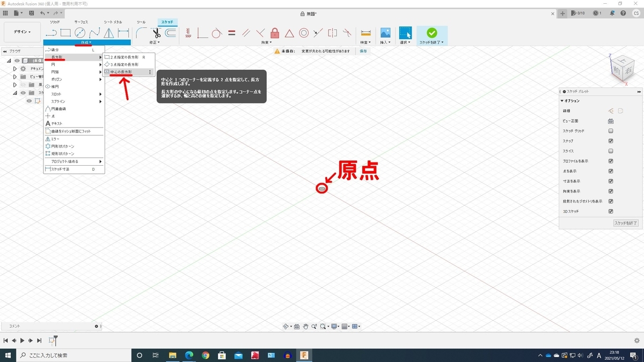Click the comment input field at bottom left
This screenshot has height=362, width=644.
coord(51,326)
